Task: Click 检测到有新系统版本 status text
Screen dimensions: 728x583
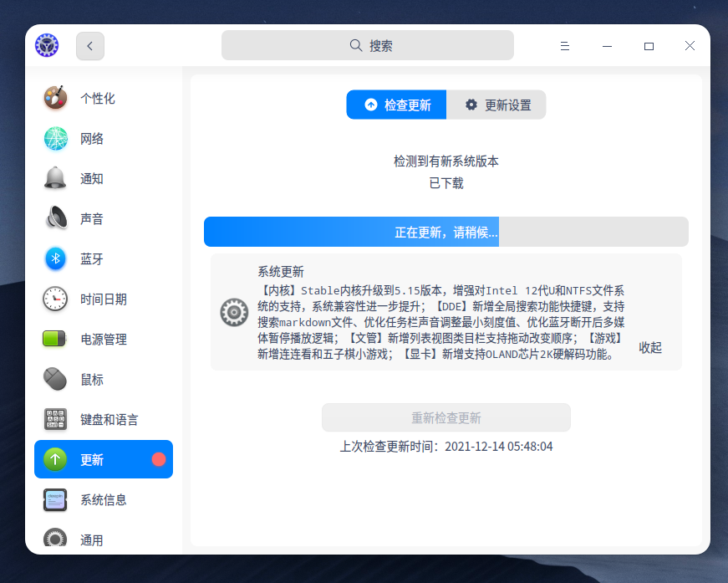Action: pyautogui.click(x=446, y=161)
